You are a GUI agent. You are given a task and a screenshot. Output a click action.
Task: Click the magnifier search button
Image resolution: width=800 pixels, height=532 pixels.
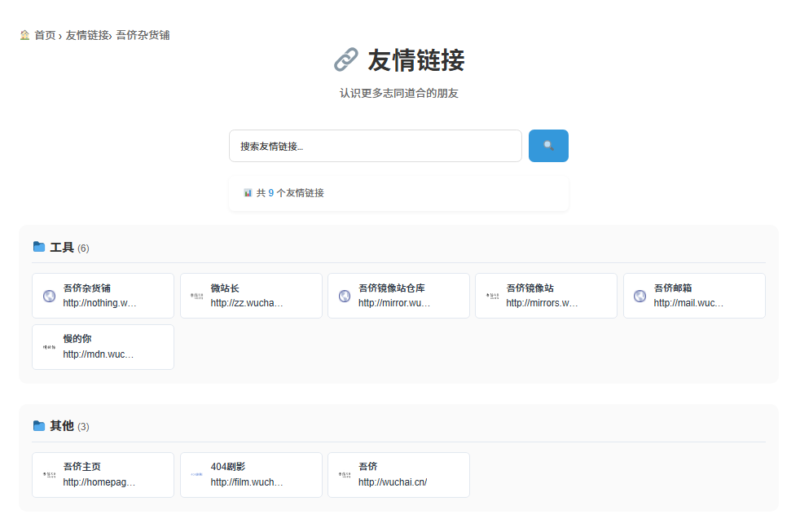(548, 146)
